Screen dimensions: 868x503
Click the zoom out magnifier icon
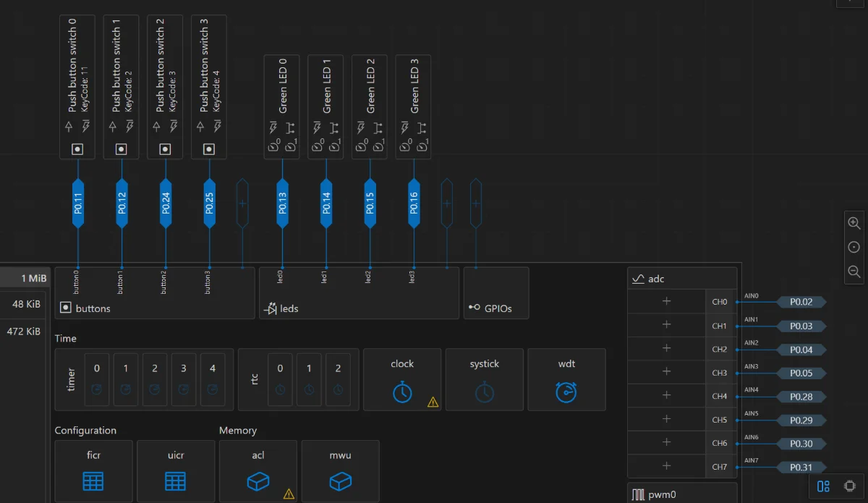pyautogui.click(x=854, y=271)
